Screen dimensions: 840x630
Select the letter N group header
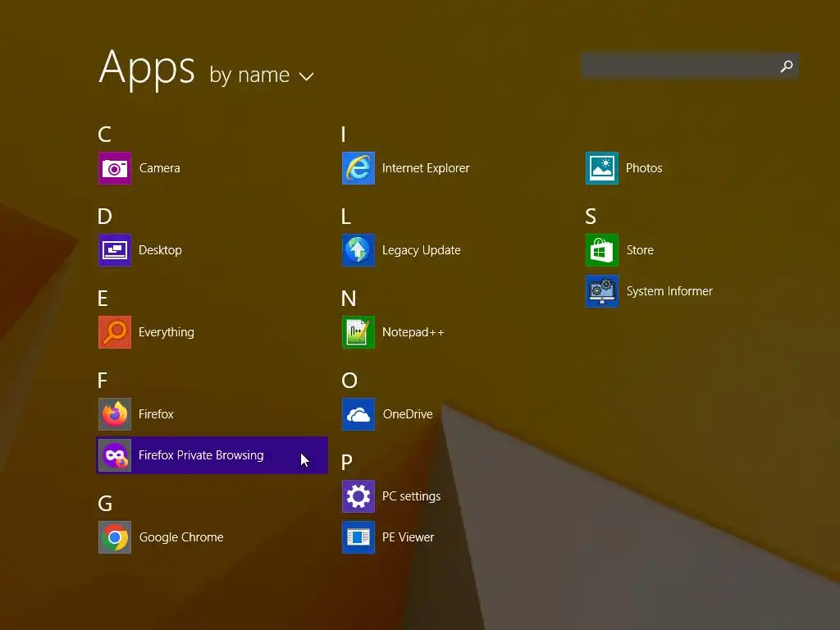point(349,299)
